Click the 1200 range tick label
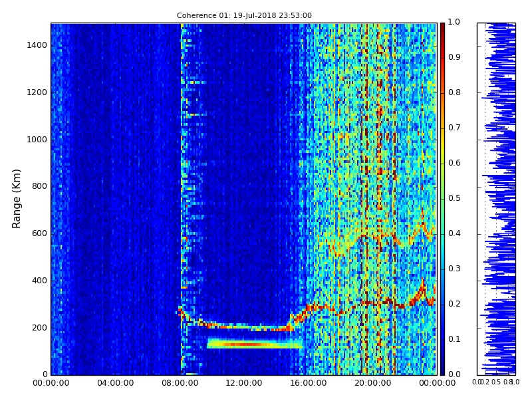The width and height of the screenshot is (532, 399). point(37,92)
